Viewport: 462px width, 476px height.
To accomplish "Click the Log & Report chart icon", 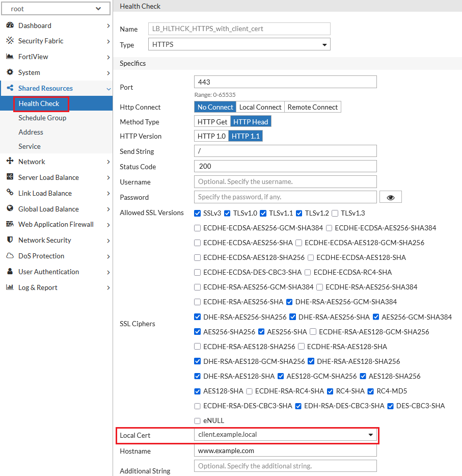I will [10, 287].
